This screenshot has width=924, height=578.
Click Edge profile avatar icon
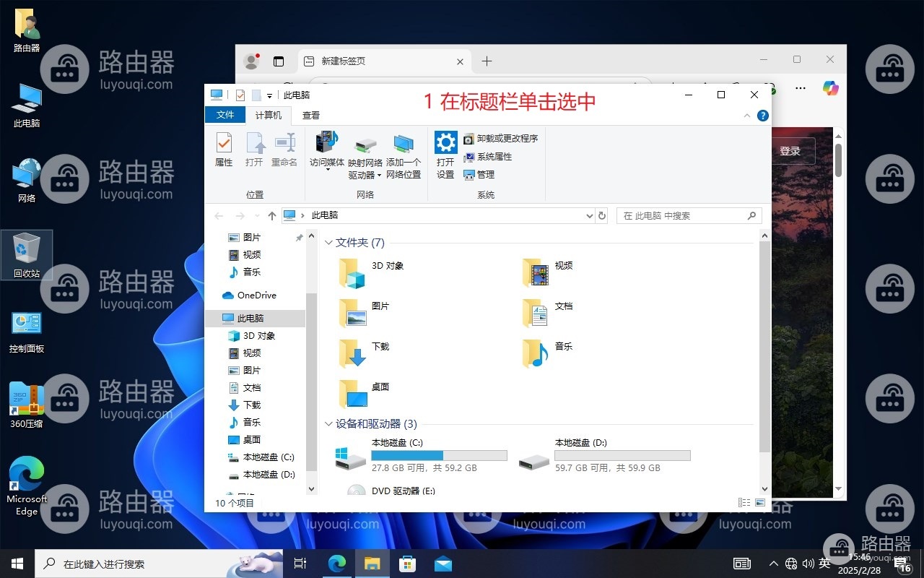(251, 61)
